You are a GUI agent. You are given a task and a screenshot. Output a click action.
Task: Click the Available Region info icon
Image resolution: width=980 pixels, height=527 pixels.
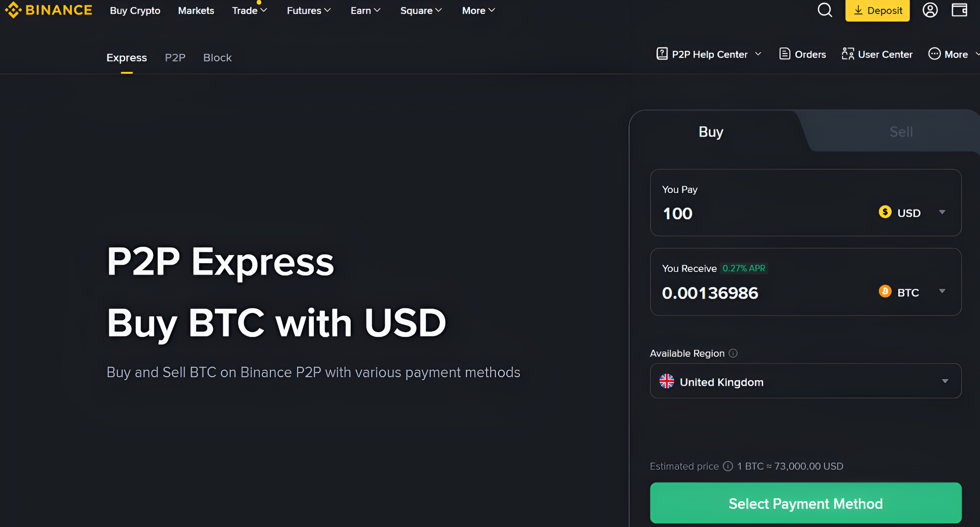[733, 353]
